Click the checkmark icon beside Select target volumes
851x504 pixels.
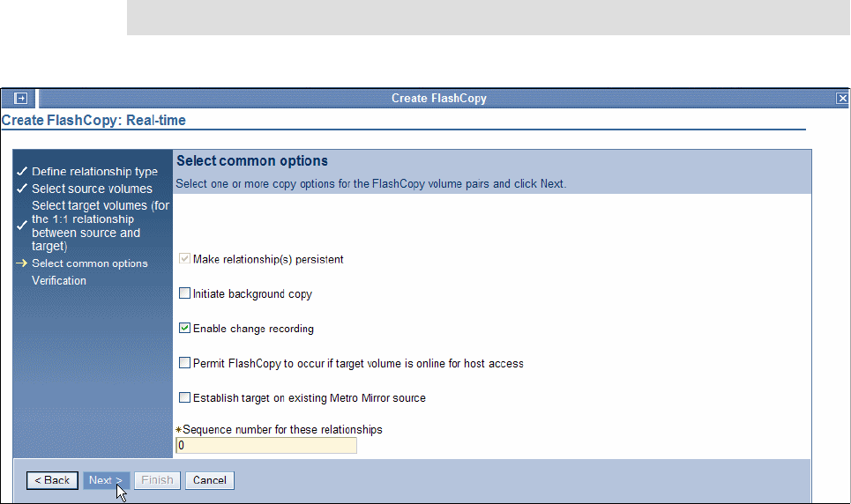click(x=22, y=226)
